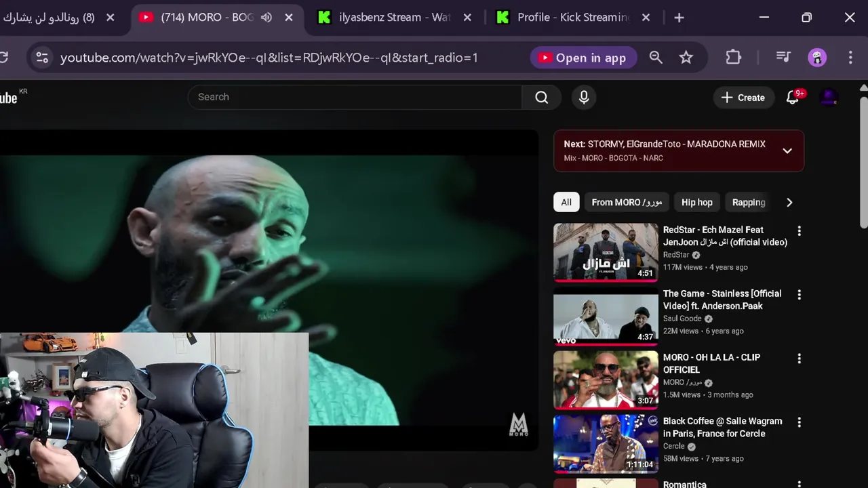868x488 pixels.
Task: Open MORO - OH LA LA video thumbnail
Action: point(606,380)
